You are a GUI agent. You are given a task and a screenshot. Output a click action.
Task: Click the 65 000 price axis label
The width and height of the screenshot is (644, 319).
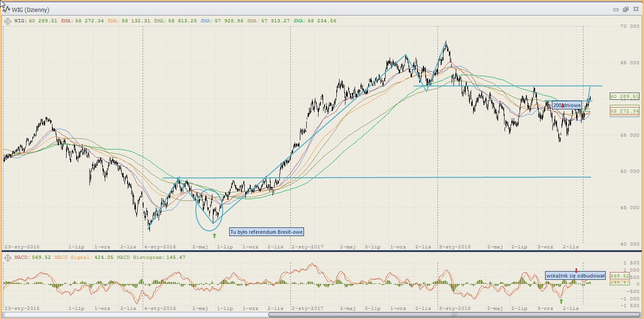629,63
